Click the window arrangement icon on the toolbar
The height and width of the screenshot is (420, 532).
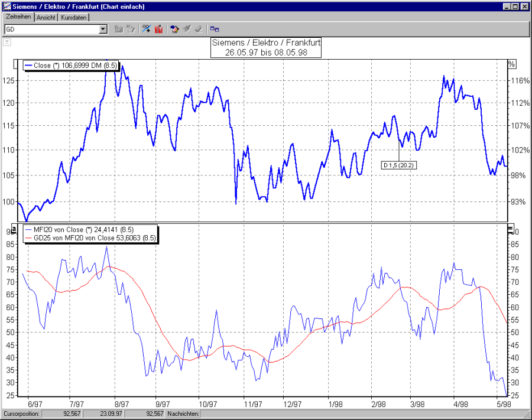[215, 28]
